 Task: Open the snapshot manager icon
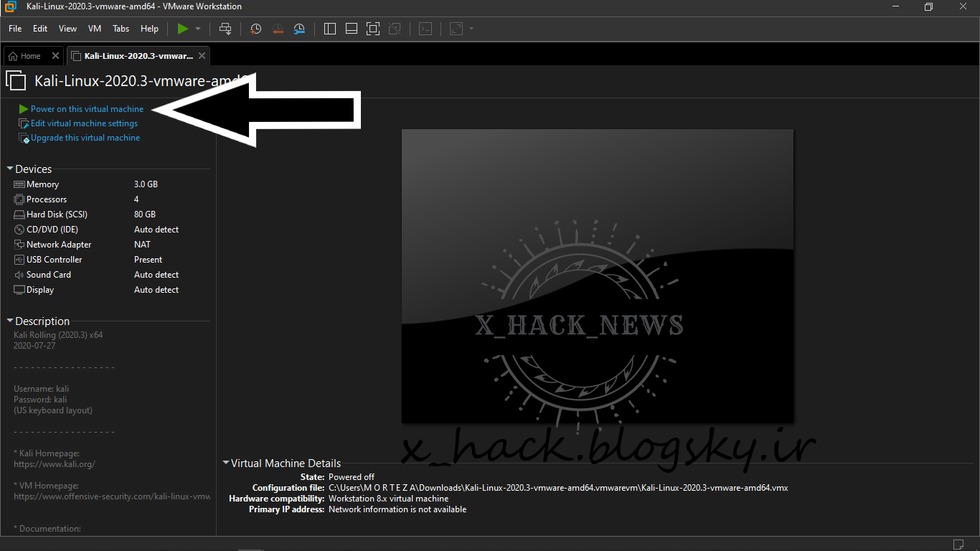(299, 29)
